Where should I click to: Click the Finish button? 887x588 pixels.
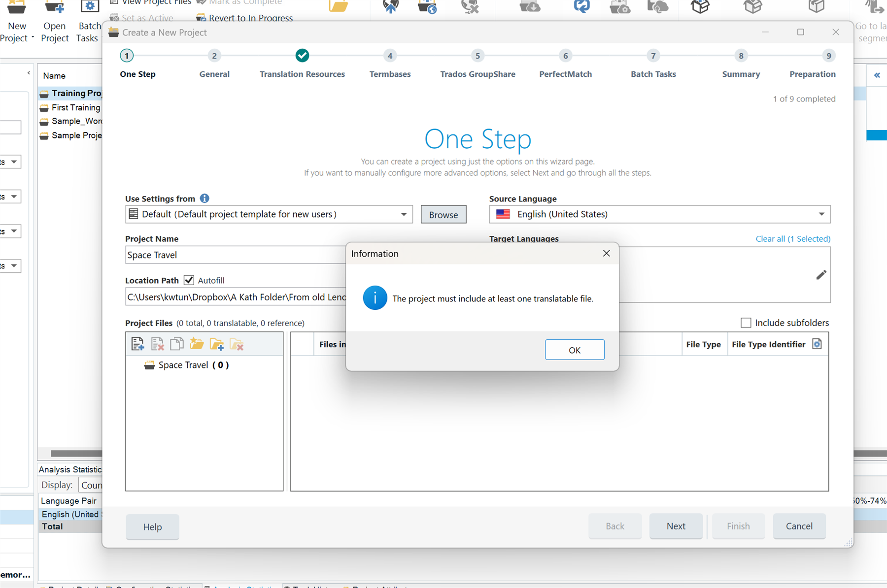[x=738, y=526]
